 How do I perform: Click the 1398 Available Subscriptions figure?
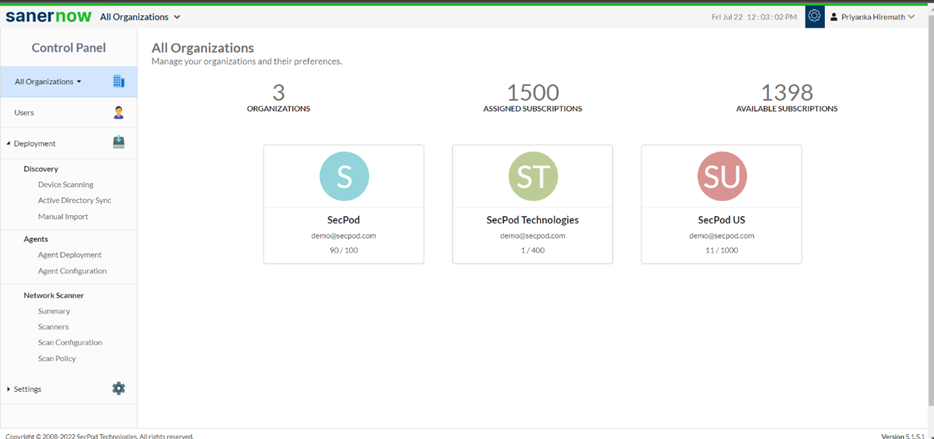click(787, 92)
